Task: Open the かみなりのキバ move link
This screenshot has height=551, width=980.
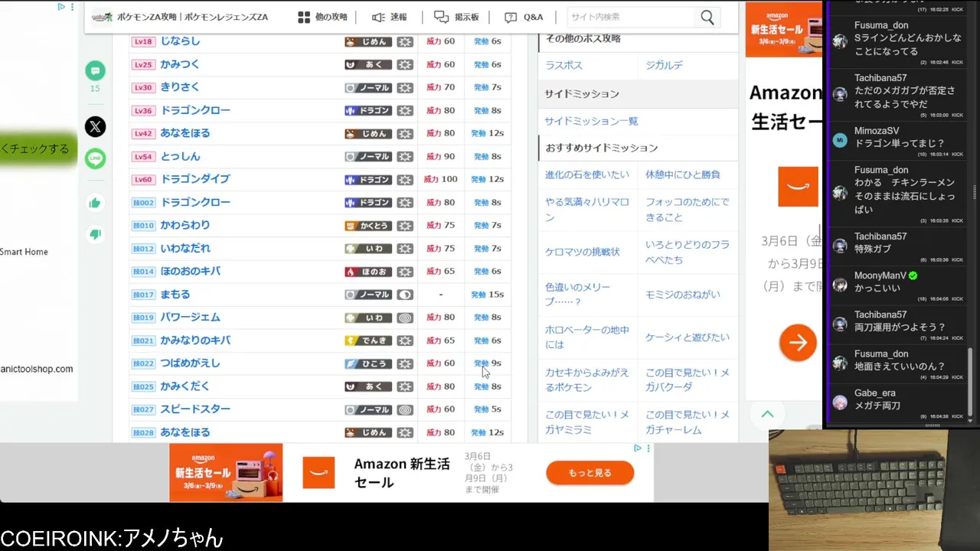Action: tap(195, 340)
